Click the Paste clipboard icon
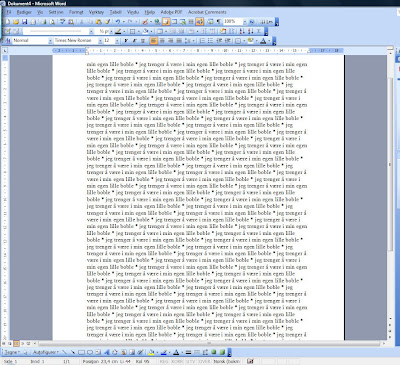400x365 pixels. [x=98, y=22]
